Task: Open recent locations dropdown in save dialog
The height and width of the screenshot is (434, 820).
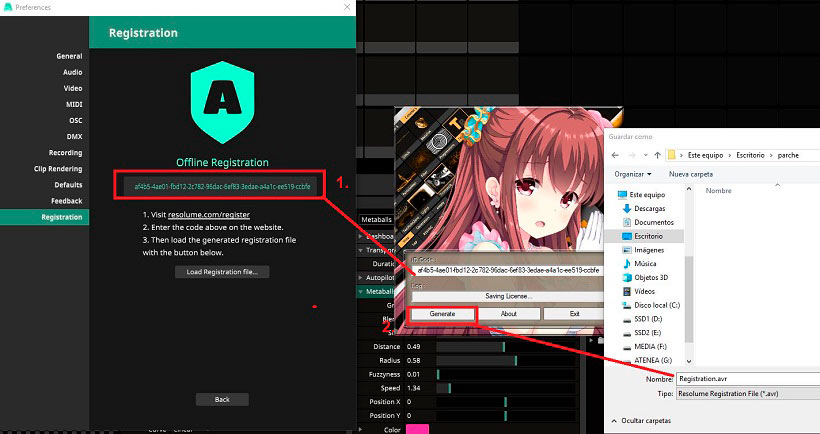Action: (646, 155)
